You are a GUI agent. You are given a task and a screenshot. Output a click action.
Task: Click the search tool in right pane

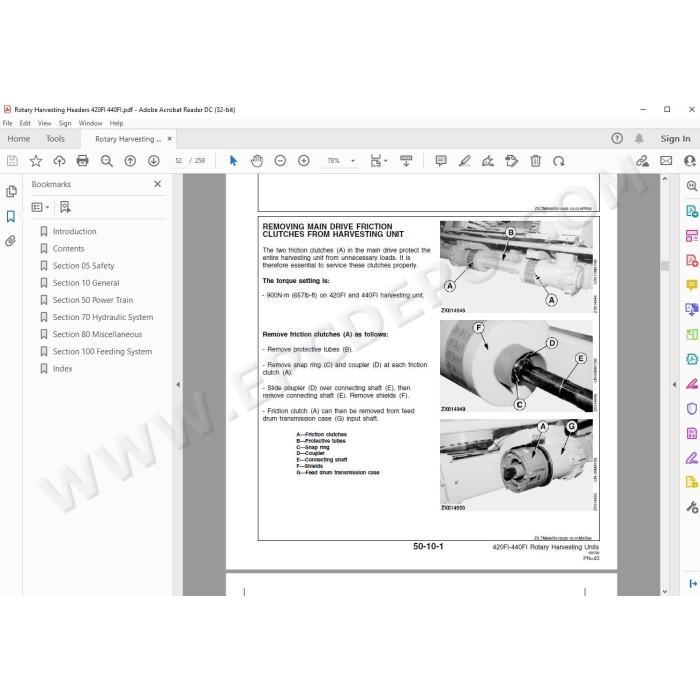pyautogui.click(x=692, y=186)
